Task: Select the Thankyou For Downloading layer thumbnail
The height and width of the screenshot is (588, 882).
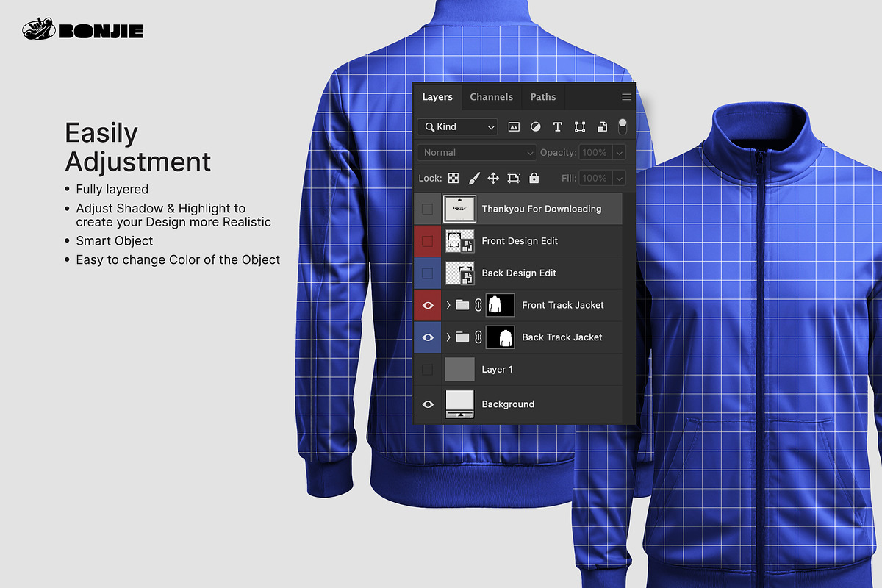Action: pyautogui.click(x=460, y=209)
